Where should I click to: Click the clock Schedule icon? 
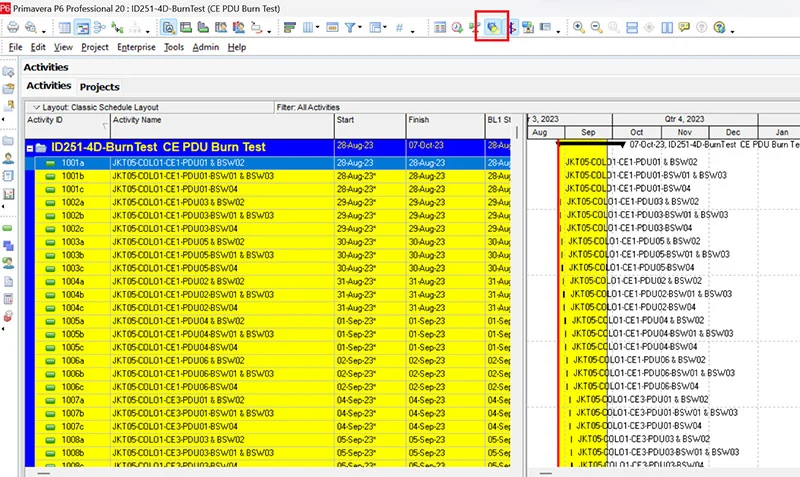(457, 28)
